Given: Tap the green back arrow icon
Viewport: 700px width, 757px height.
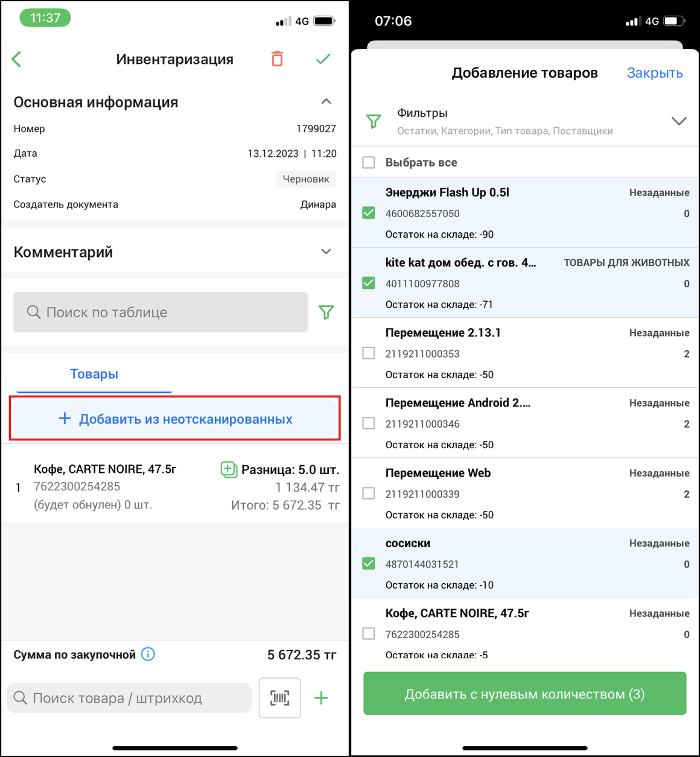Looking at the screenshot, I should tap(17, 59).
